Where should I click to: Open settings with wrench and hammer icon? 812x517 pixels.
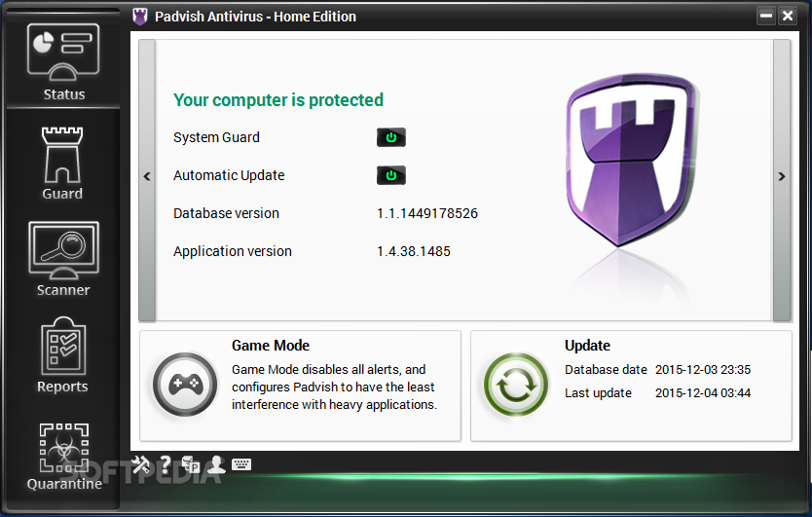[140, 464]
